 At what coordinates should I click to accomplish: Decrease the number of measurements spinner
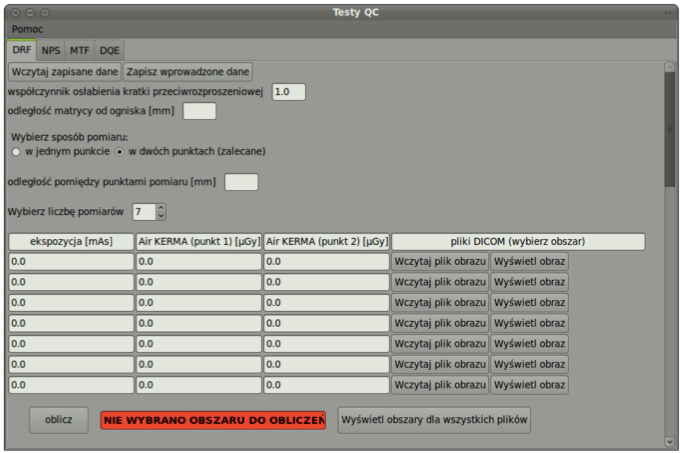[161, 215]
